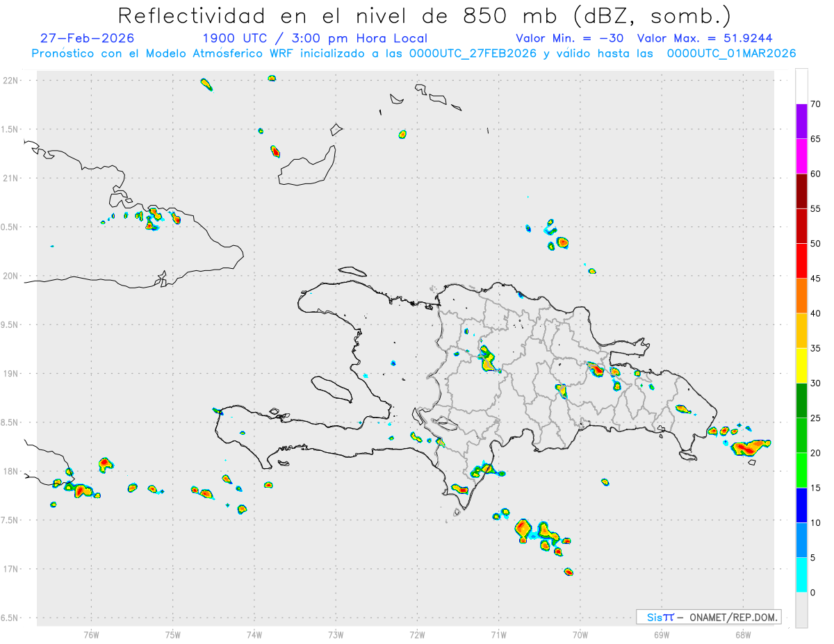
Task: Click the '76W' longitude label
Action: pyautogui.click(x=91, y=634)
